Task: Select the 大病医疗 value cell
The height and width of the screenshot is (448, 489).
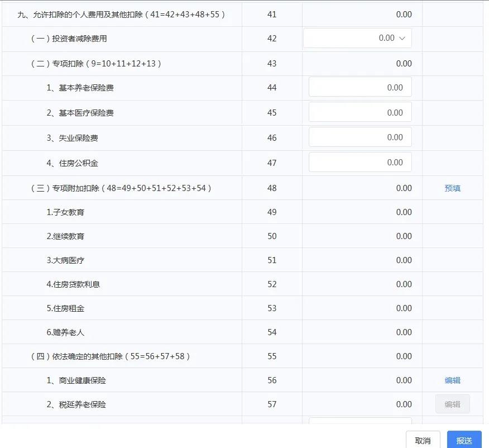Action: coord(357,260)
